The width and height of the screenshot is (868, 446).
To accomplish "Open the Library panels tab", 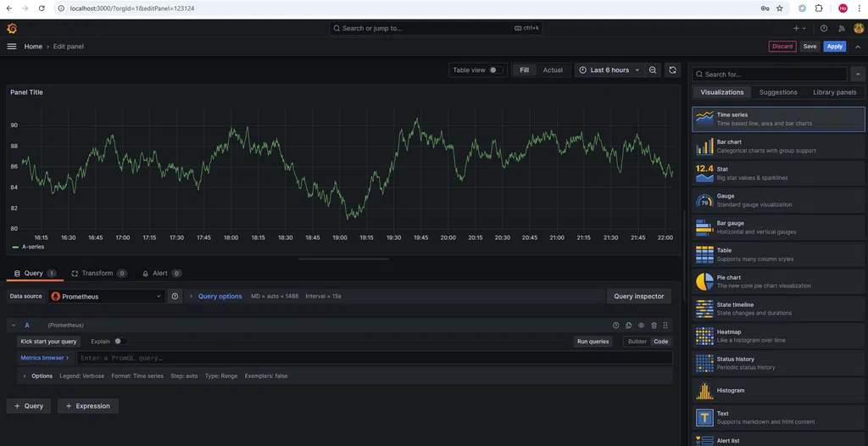I will pos(834,92).
